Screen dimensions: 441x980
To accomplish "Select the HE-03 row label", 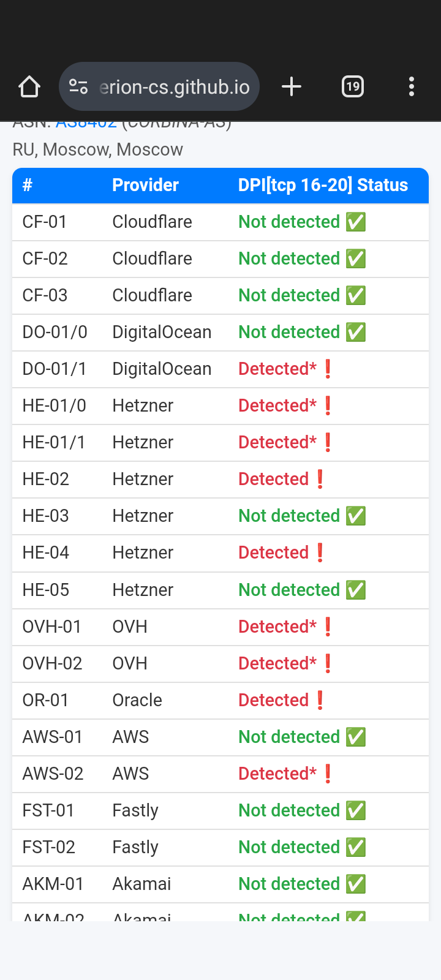I will (x=45, y=516).
